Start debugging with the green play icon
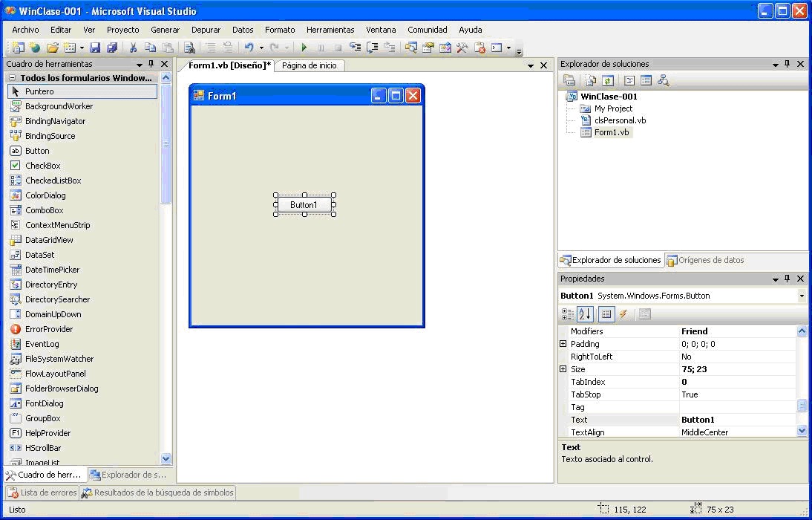812x520 pixels. [304, 47]
